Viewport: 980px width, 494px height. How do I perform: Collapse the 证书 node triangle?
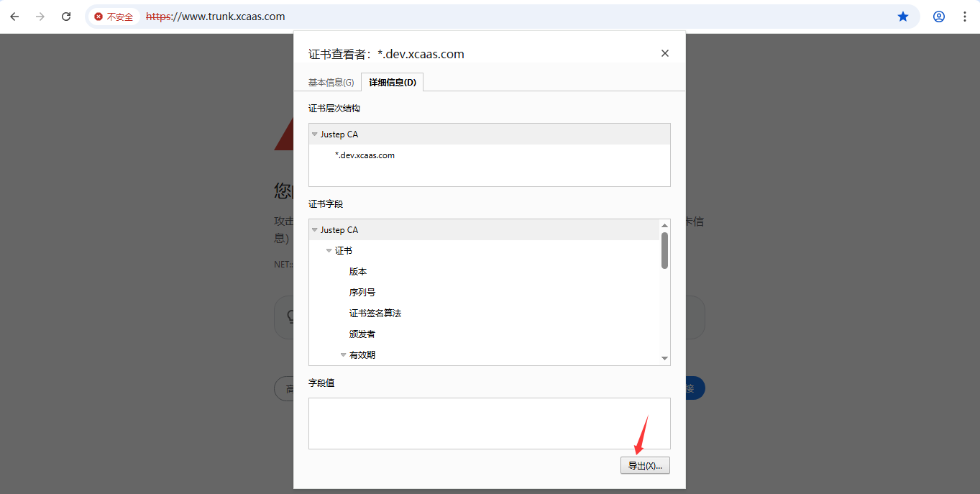(329, 251)
